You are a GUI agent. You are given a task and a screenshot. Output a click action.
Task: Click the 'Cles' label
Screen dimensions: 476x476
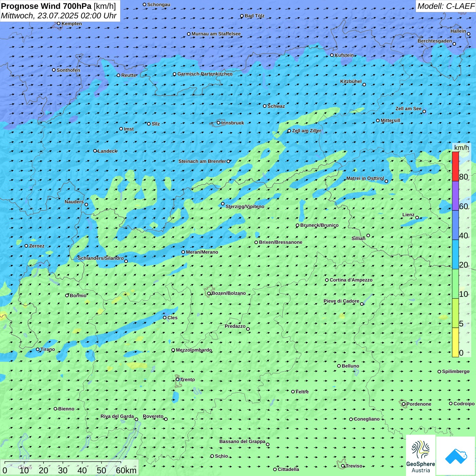click(x=172, y=318)
